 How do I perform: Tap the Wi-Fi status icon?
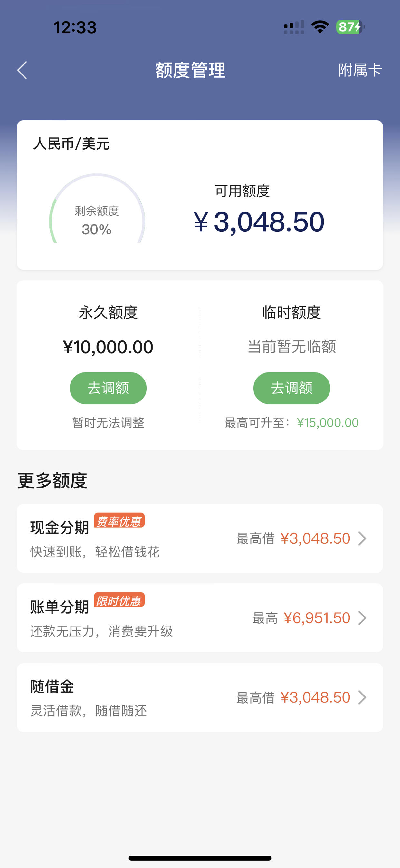coord(320,27)
